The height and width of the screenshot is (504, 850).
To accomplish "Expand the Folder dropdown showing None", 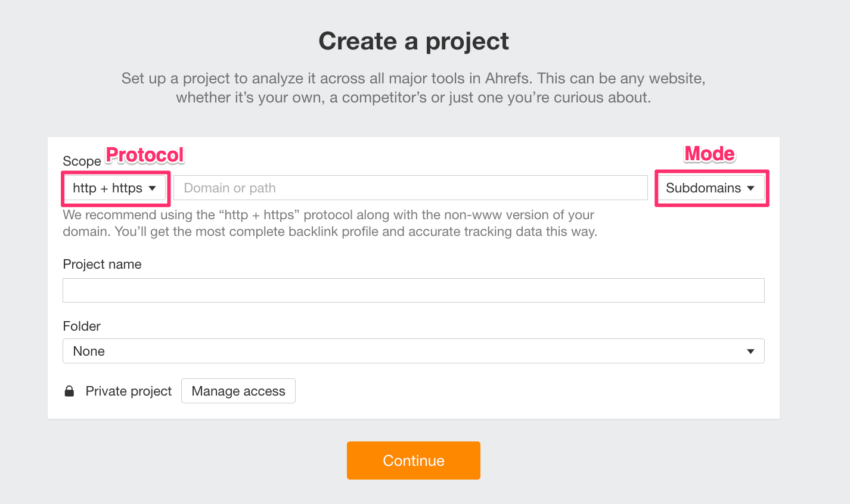I will coord(412,351).
